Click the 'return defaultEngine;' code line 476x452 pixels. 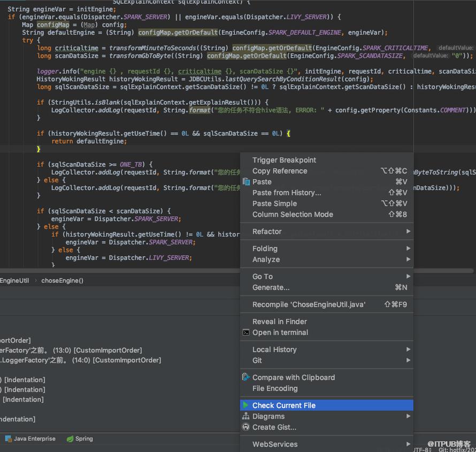[x=89, y=141]
